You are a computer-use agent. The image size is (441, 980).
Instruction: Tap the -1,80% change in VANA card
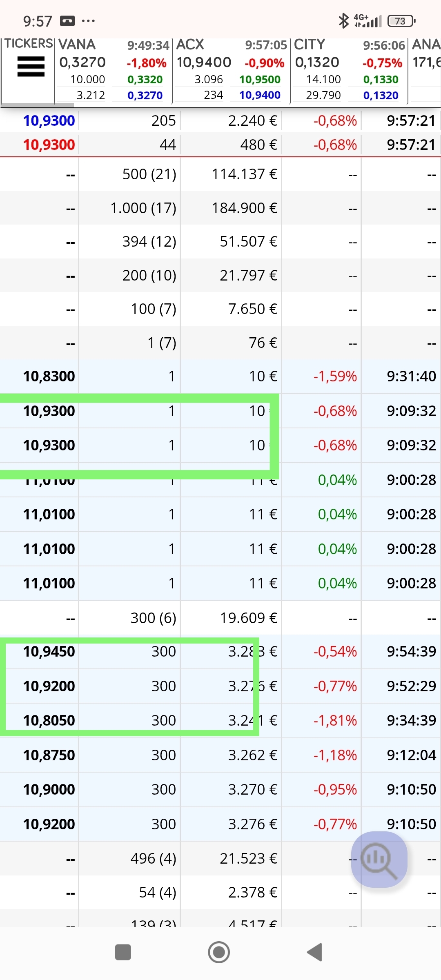click(147, 63)
